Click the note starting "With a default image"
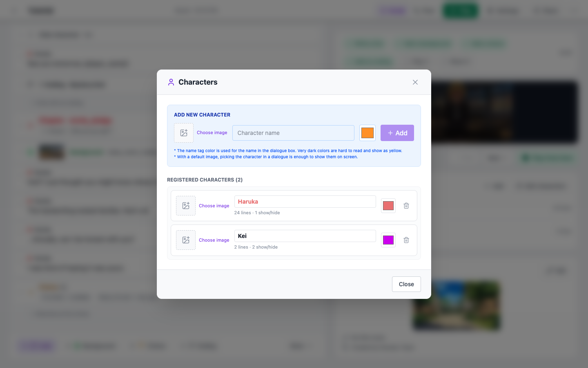 266,157
